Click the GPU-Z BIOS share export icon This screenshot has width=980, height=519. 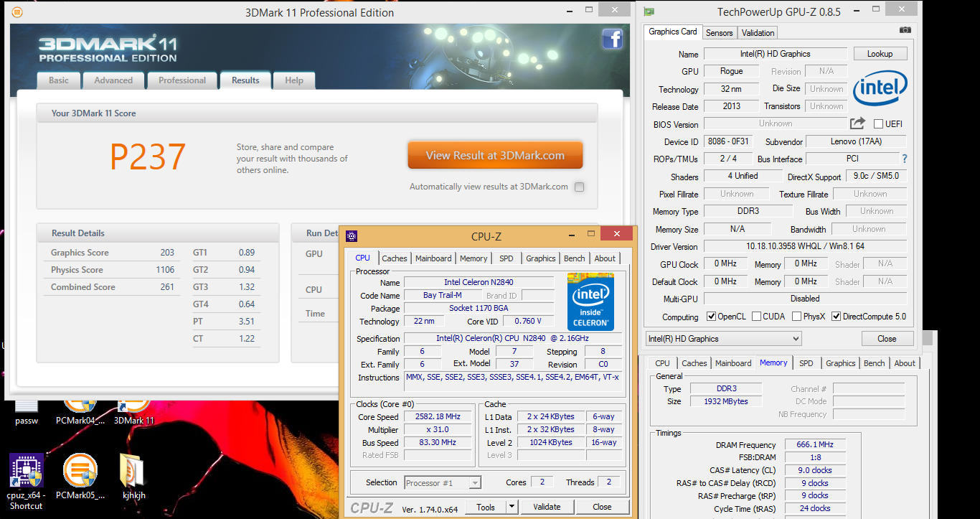click(857, 123)
